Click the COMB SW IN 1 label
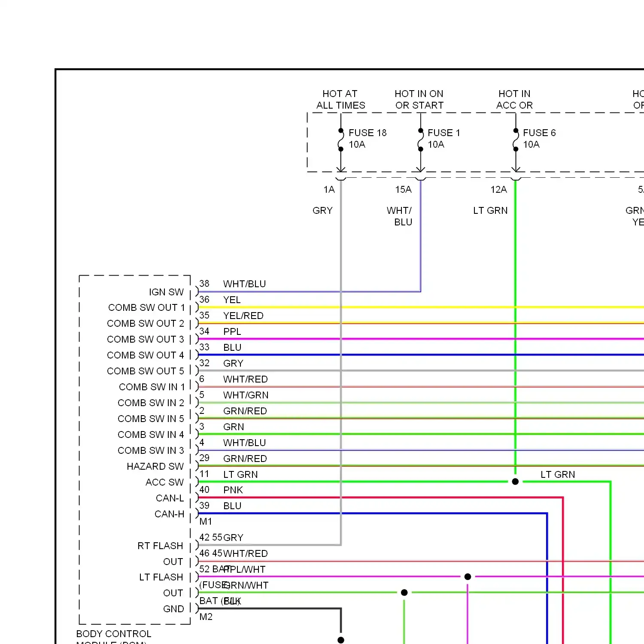The image size is (644, 644). (152, 387)
